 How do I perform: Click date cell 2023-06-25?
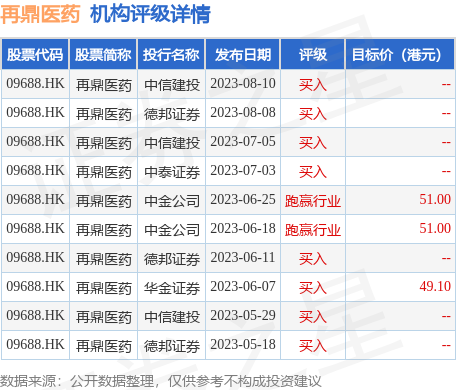(243, 199)
